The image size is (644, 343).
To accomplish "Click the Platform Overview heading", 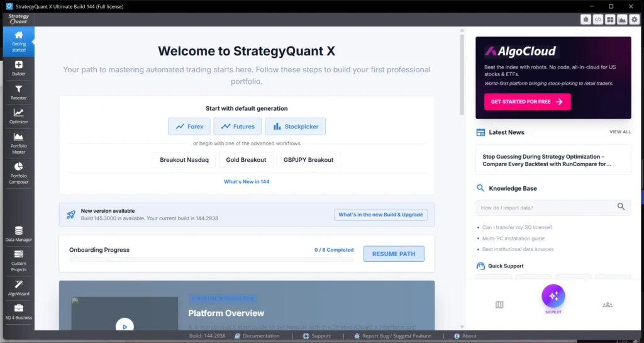I will [x=226, y=313].
